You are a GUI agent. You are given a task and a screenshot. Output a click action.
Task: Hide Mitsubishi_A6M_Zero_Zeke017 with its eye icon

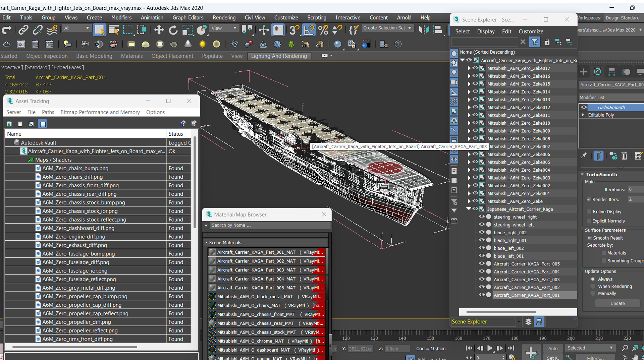click(x=475, y=68)
